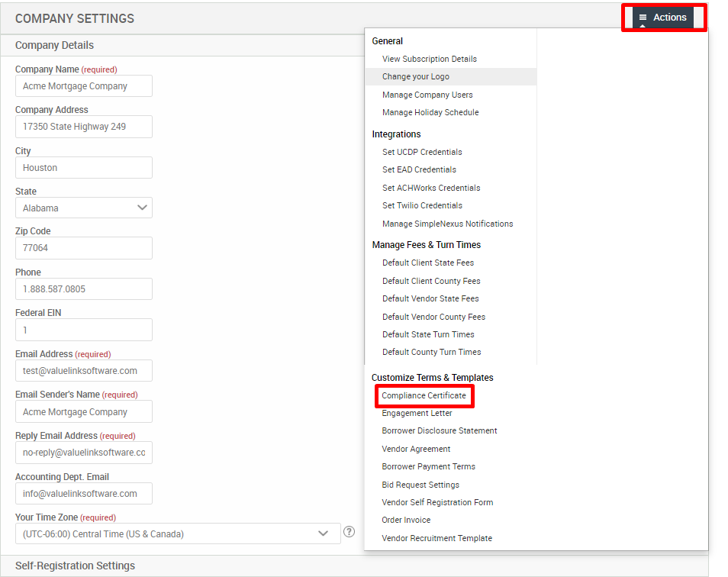The width and height of the screenshot is (728, 577).
Task: Choose Default County Turn Times
Action: click(x=431, y=352)
